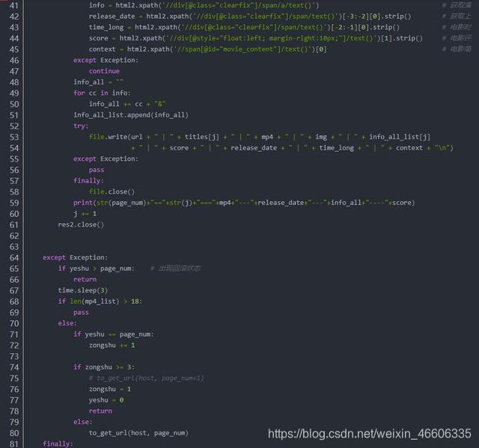This screenshot has height=448, width=479.
Task: Click line number 58 in the gutter
Action: pyautogui.click(x=14, y=191)
